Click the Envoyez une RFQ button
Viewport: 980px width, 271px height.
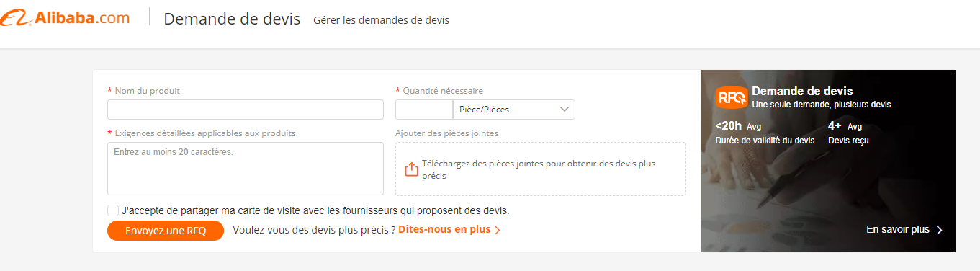166,231
